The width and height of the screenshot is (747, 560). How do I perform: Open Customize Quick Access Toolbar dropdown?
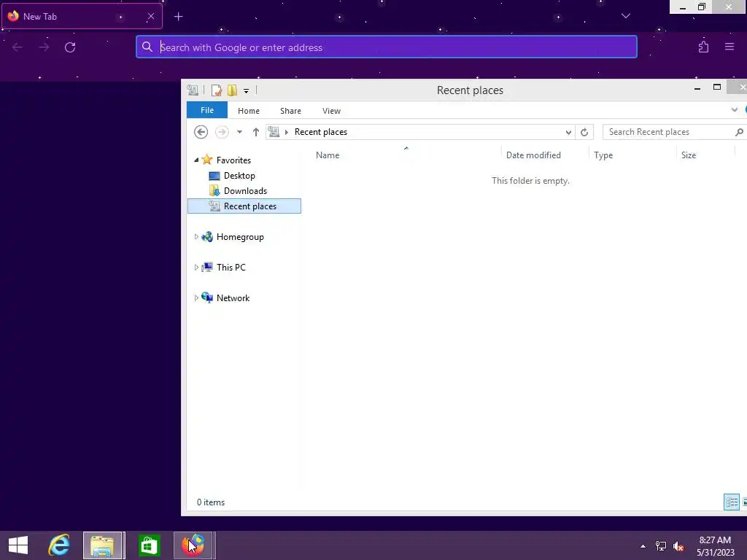pyautogui.click(x=246, y=90)
